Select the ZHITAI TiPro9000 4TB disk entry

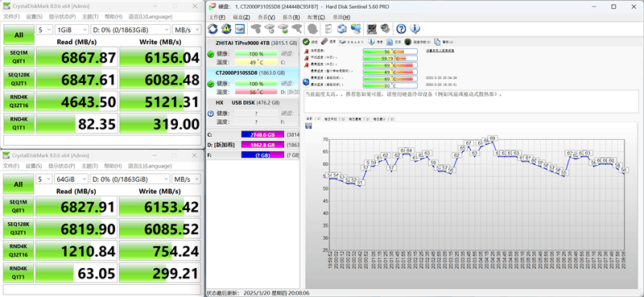point(252,52)
